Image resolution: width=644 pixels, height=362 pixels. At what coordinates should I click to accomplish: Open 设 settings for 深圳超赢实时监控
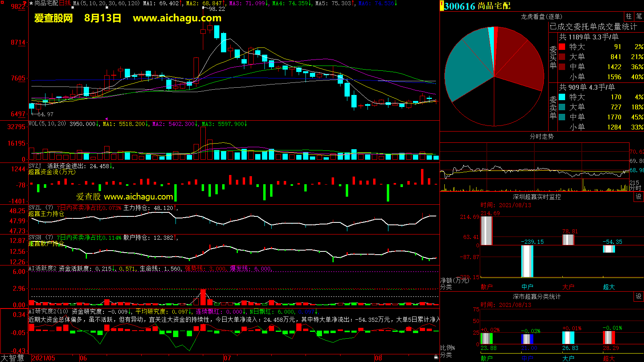point(639,196)
